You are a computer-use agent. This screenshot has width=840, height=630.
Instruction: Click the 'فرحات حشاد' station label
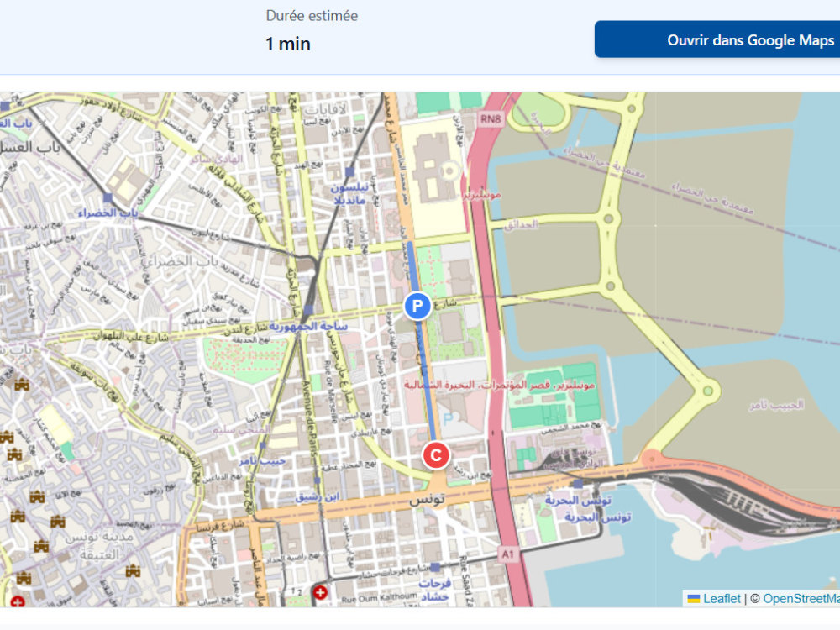click(435, 590)
